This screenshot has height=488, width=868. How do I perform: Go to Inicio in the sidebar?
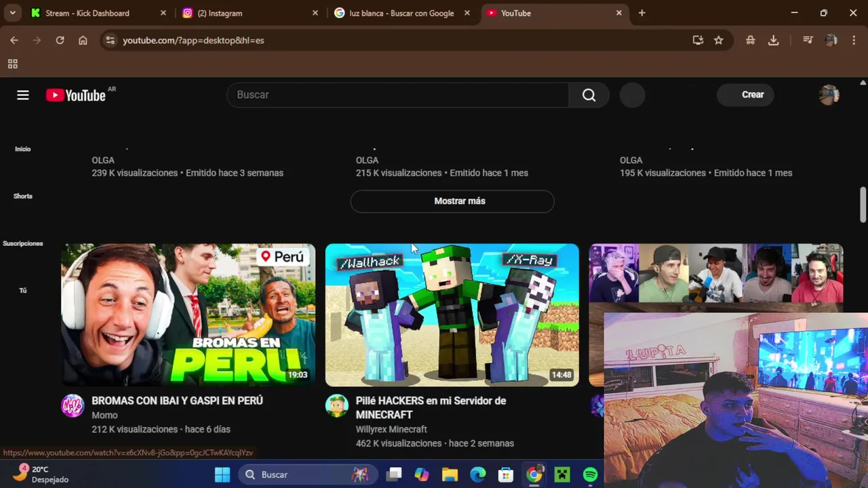tap(23, 149)
